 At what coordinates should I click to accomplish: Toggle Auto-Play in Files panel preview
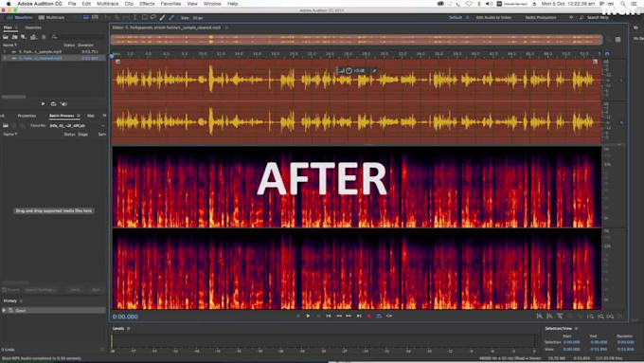(63, 104)
